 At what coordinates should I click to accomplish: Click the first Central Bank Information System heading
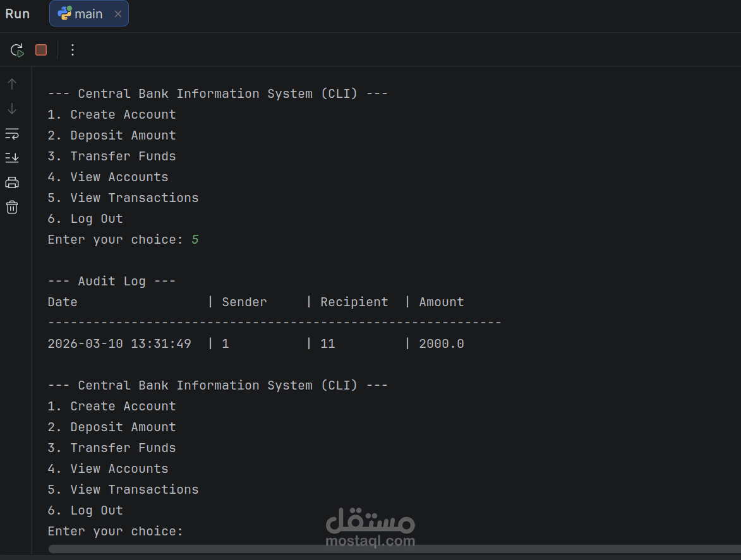[218, 94]
